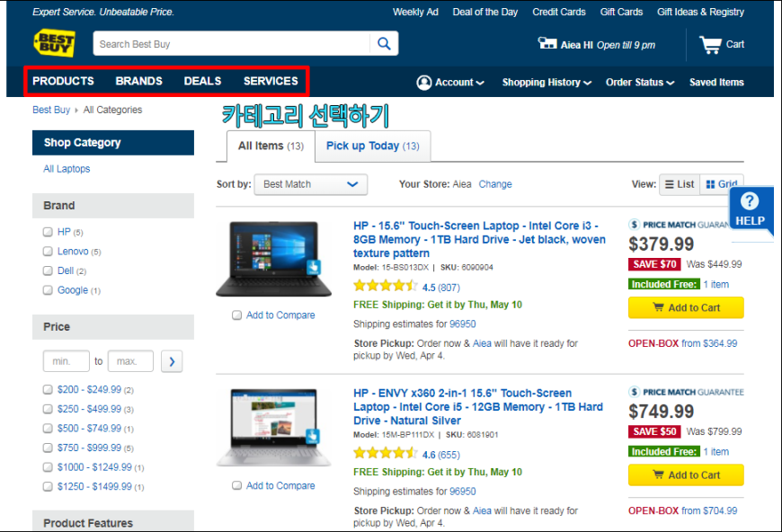Select the All Items (13) tab
Screen dimensions: 782x532
click(x=271, y=146)
